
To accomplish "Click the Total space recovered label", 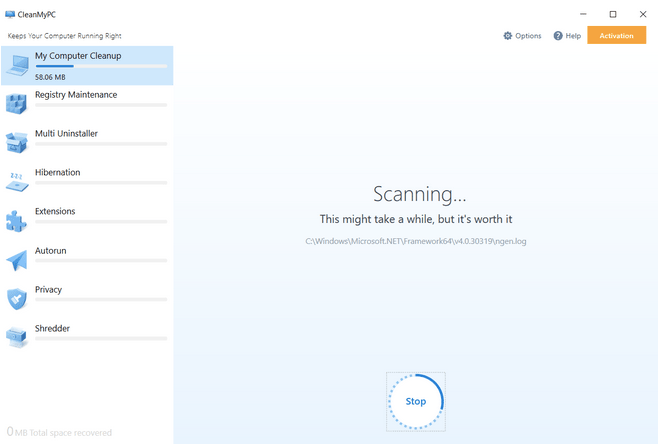I will (59, 432).
